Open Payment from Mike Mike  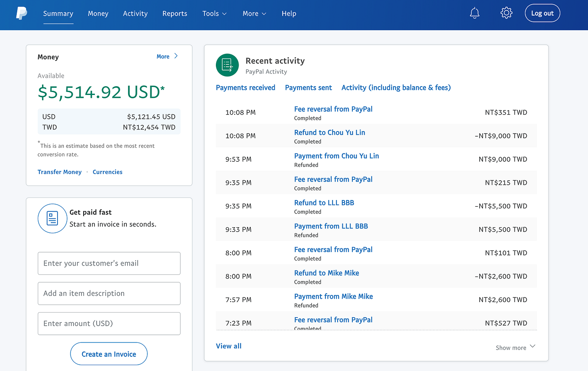click(333, 296)
